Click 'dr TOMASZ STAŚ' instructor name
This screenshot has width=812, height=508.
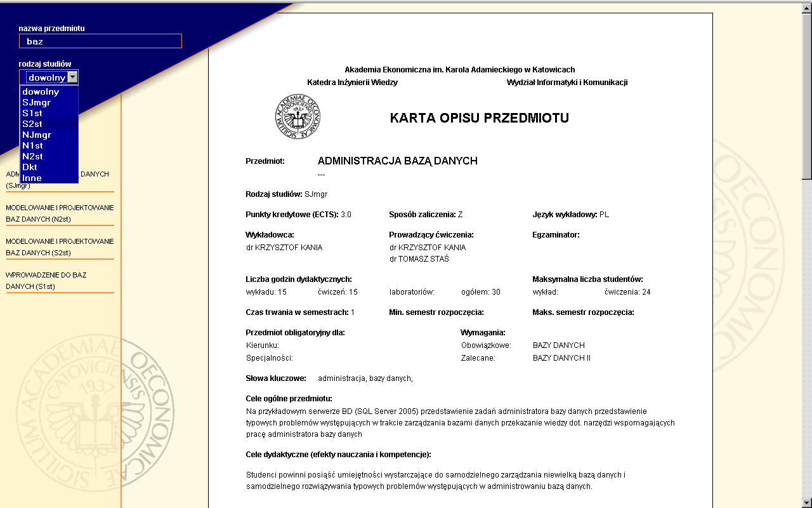pos(419,259)
